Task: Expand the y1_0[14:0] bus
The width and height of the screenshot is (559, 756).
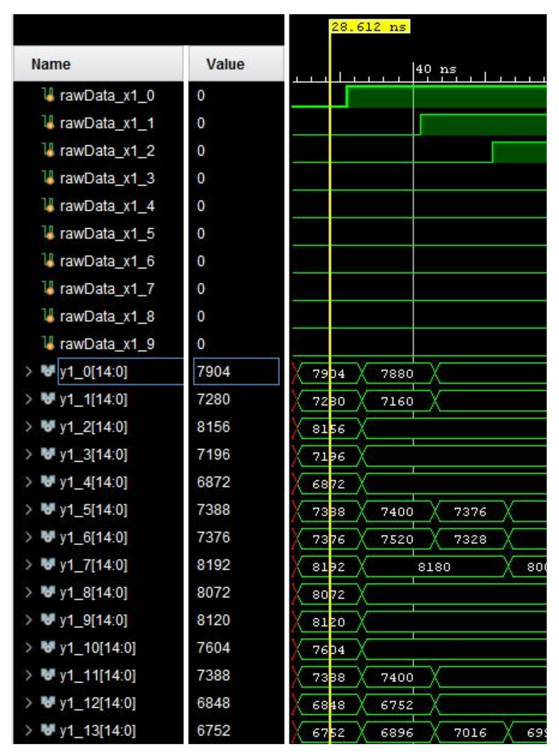Action: click(29, 371)
